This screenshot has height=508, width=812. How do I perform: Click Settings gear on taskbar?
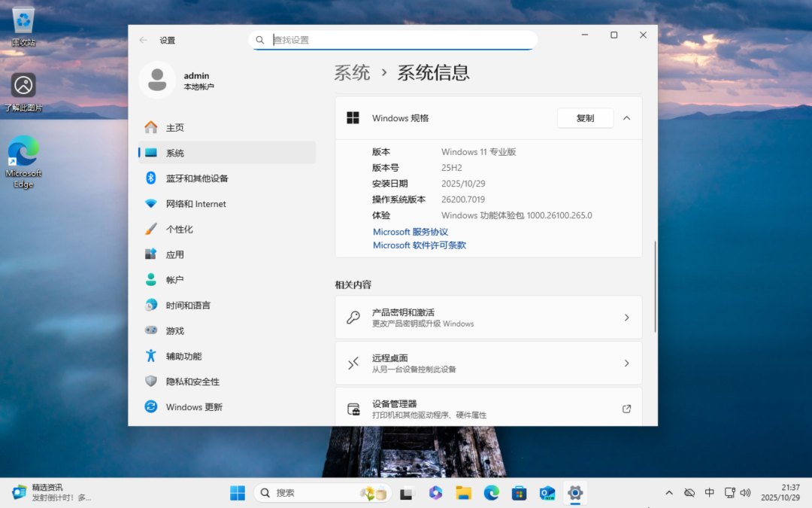point(575,492)
